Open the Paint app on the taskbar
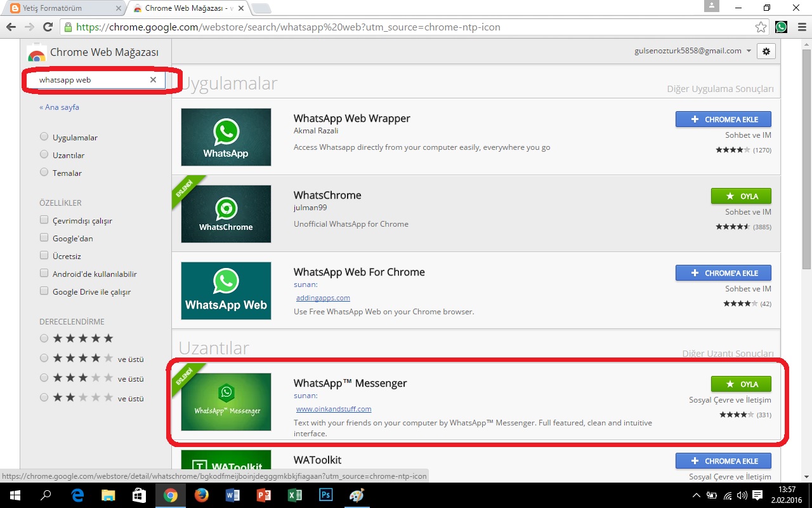This screenshot has height=508, width=812. (357, 495)
